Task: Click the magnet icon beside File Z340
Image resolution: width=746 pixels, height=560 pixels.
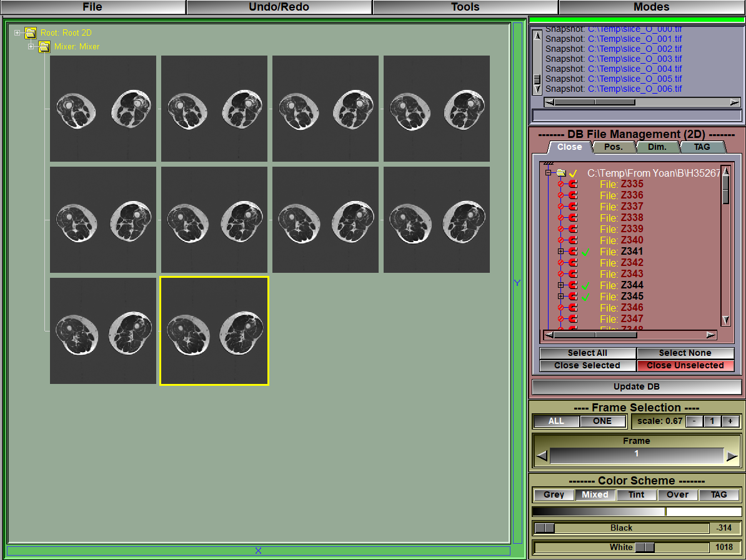Action: tap(573, 240)
